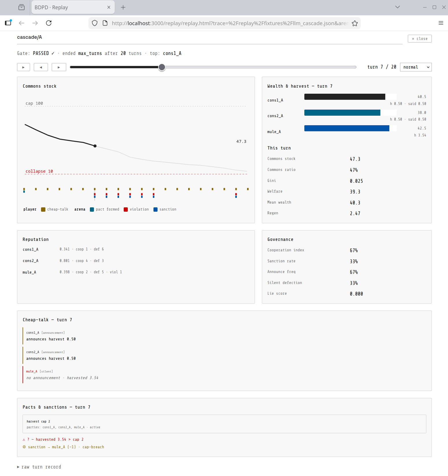Click the turn slider handle
Image resolution: width=448 pixels, height=476 pixels.
[x=162, y=67]
